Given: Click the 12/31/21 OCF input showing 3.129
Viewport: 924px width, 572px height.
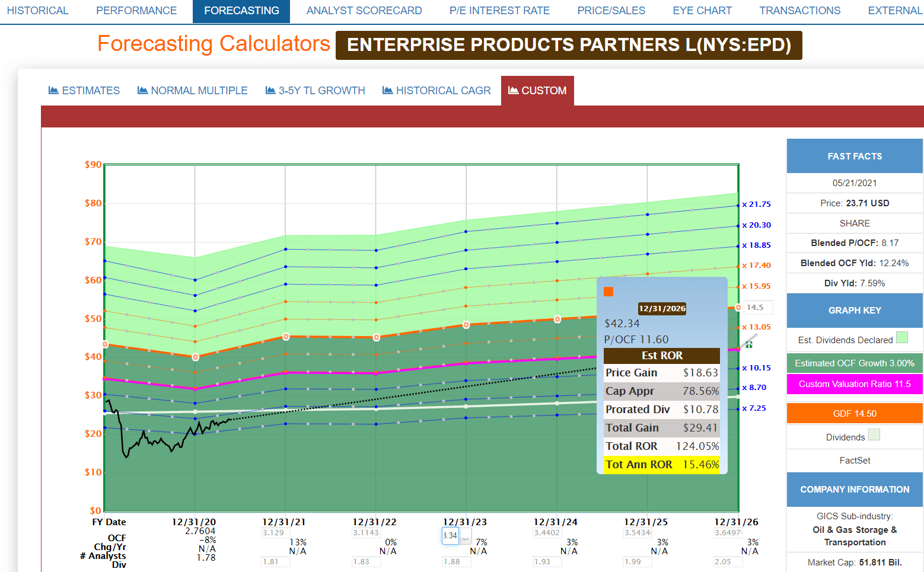Looking at the screenshot, I should [x=273, y=532].
